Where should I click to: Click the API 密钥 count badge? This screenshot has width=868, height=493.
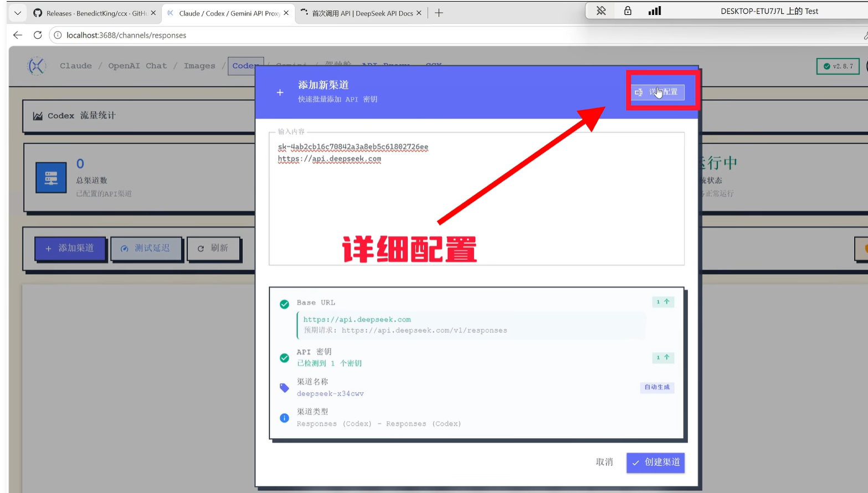click(662, 357)
